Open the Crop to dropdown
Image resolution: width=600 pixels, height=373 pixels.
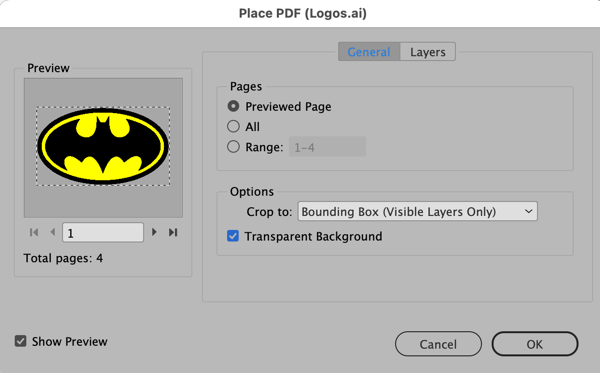tap(417, 211)
